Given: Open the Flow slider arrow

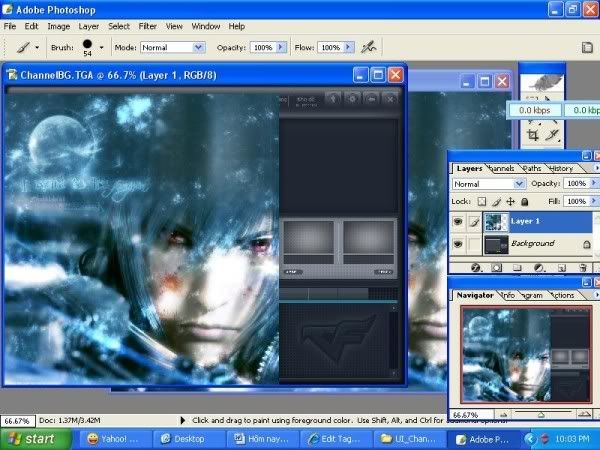Looking at the screenshot, I should (349, 47).
